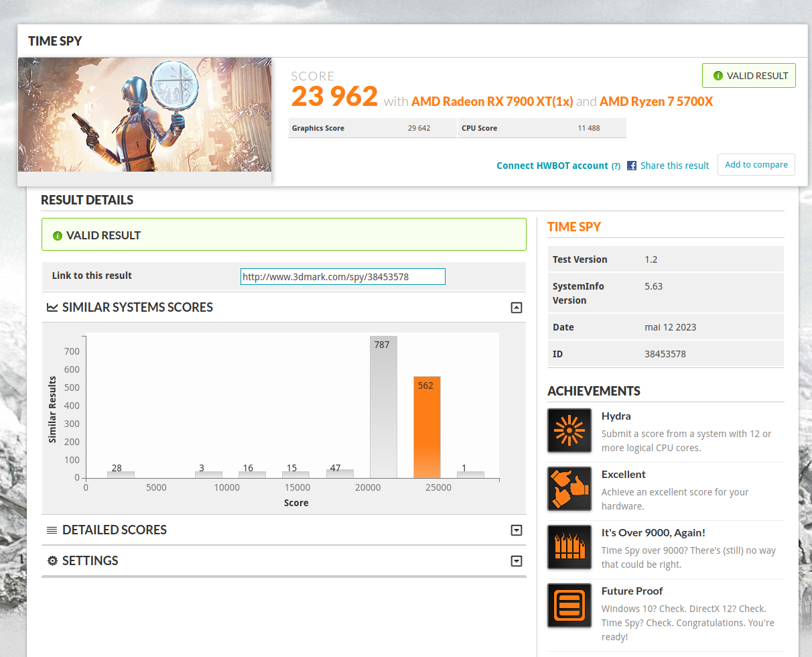Viewport: 812px width, 657px height.
Task: Click the ACHIEVEMENTS heading
Action: 594,392
